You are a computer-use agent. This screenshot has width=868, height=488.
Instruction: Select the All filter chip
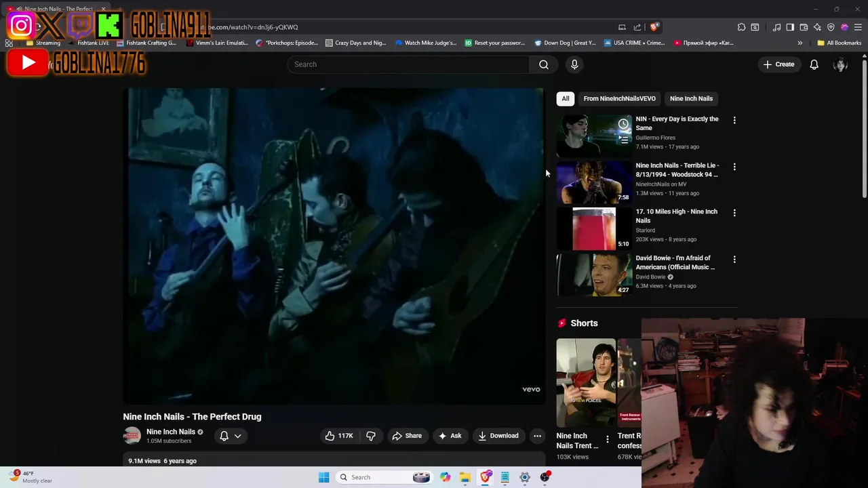pyautogui.click(x=566, y=98)
